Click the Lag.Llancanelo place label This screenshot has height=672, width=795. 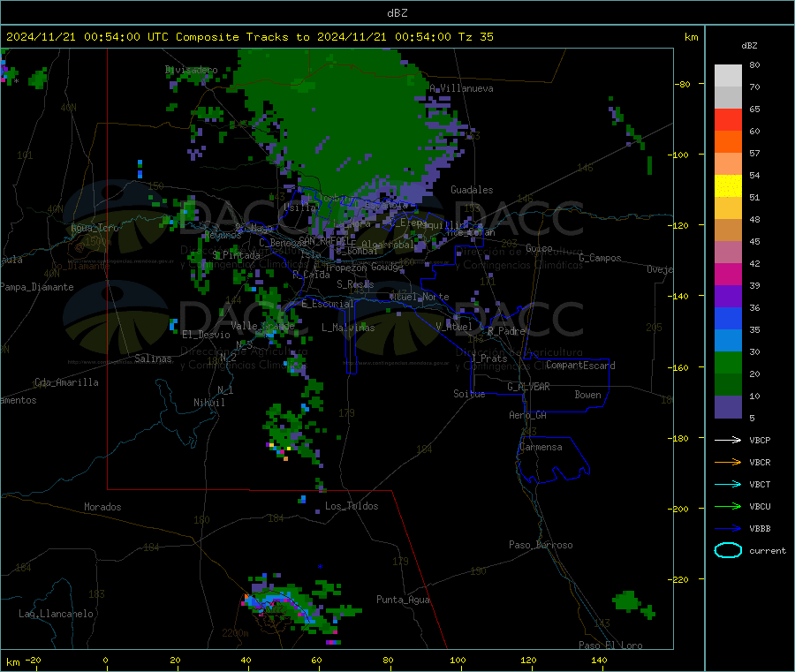[x=56, y=614]
